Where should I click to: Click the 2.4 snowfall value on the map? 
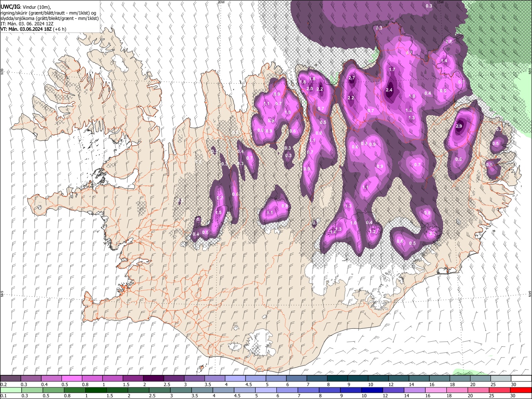point(389,90)
